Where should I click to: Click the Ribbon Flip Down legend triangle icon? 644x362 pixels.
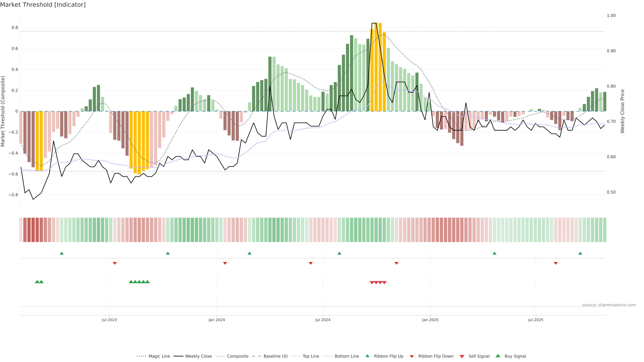(412, 356)
